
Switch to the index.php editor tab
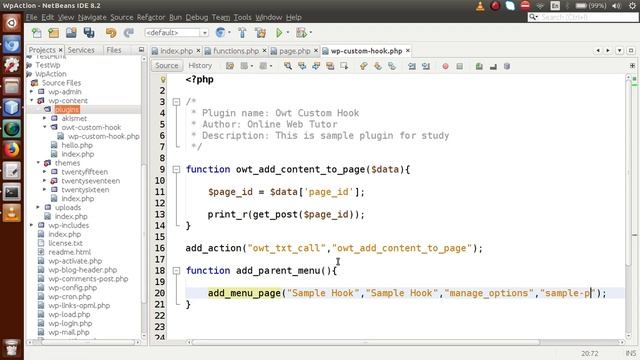[176, 51]
